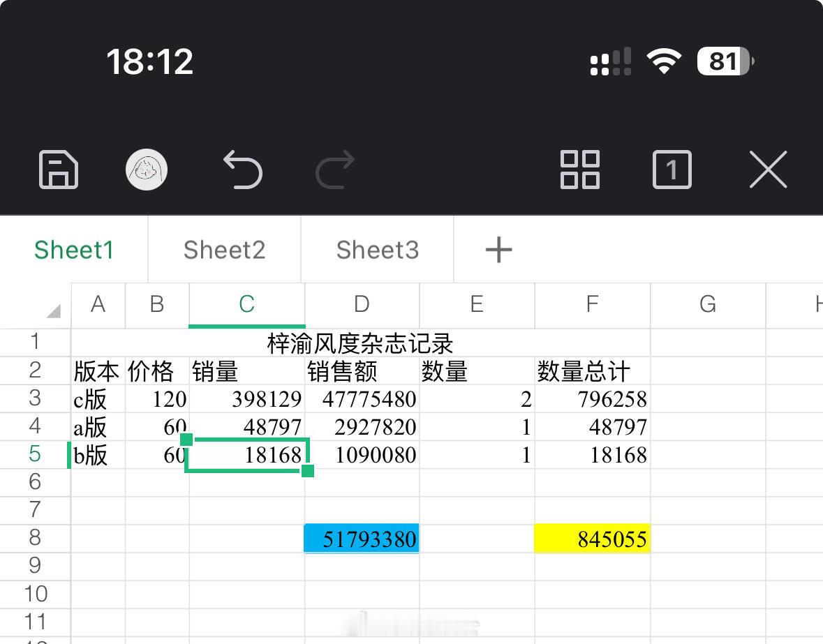Select the b版 cell
Screen dimensions: 823x644
pos(98,455)
